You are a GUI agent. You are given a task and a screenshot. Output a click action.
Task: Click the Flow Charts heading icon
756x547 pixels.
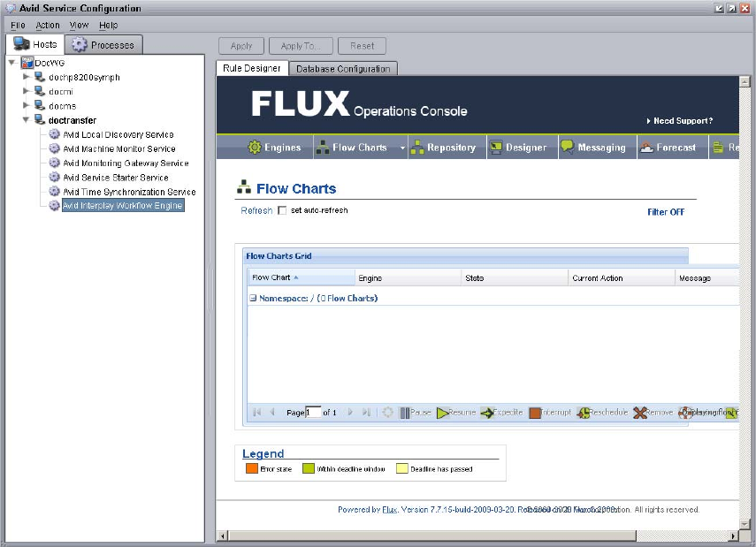(x=244, y=187)
